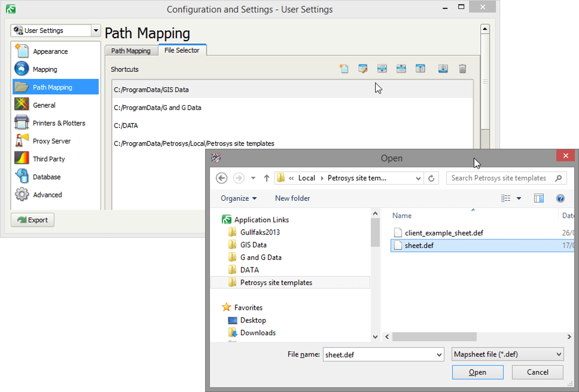Select the GIS Data folder in the tree

pos(253,245)
